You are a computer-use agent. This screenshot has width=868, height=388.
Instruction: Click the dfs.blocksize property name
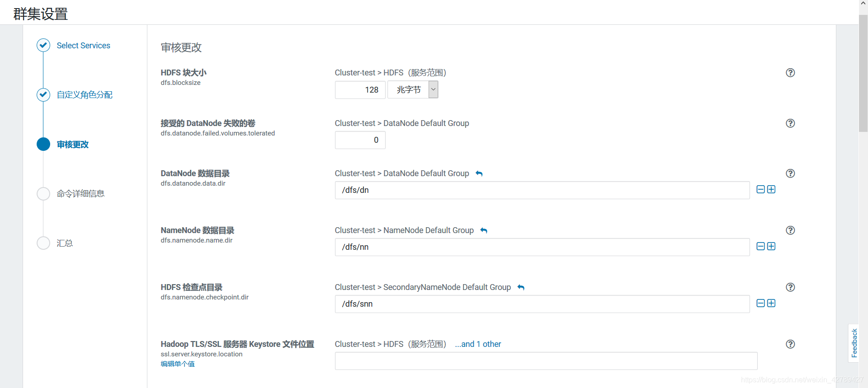(x=180, y=83)
